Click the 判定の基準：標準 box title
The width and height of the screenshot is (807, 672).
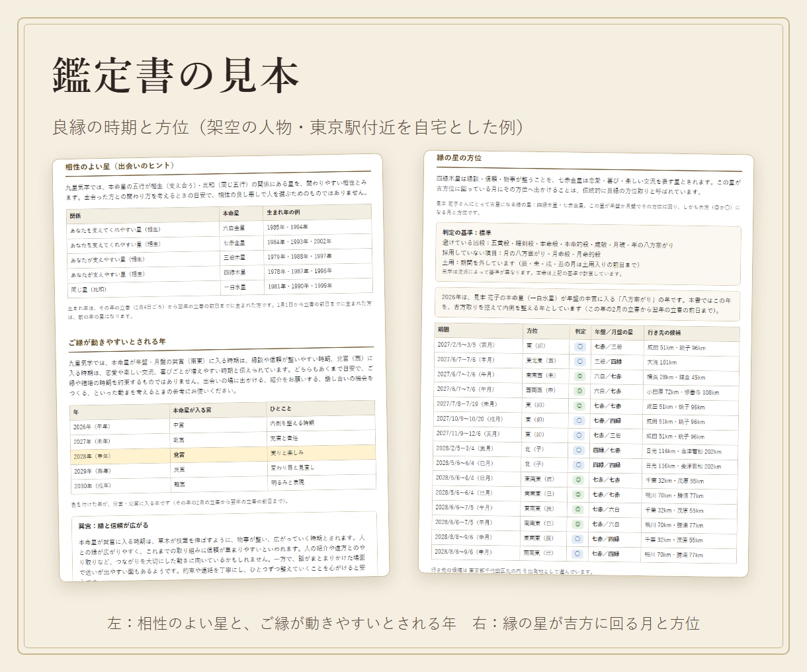coord(468,233)
